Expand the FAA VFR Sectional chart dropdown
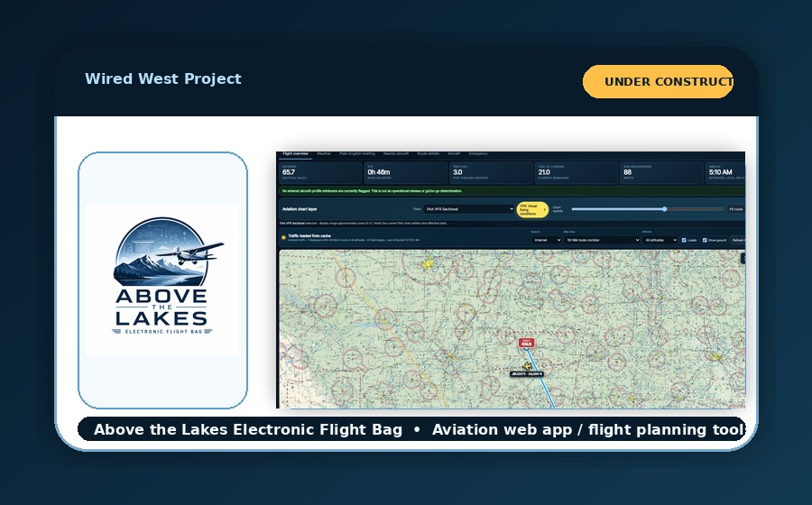Viewport: 812px width, 505px height. (468, 209)
